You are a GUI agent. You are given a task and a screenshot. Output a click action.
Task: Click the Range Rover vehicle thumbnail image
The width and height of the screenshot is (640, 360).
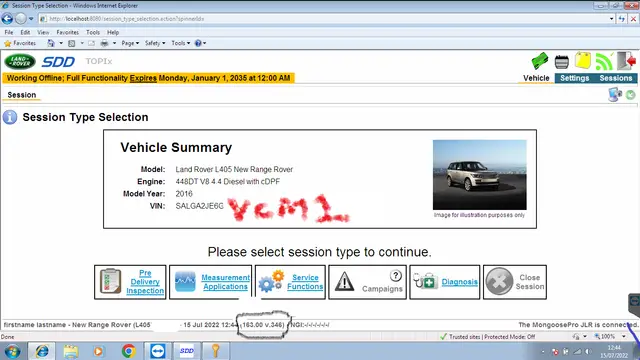coord(480,175)
